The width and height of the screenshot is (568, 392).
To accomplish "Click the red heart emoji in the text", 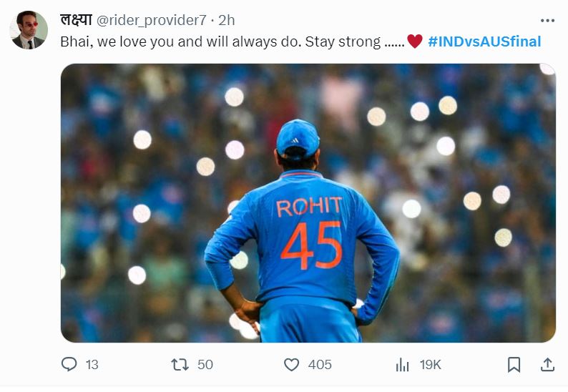I will point(415,41).
